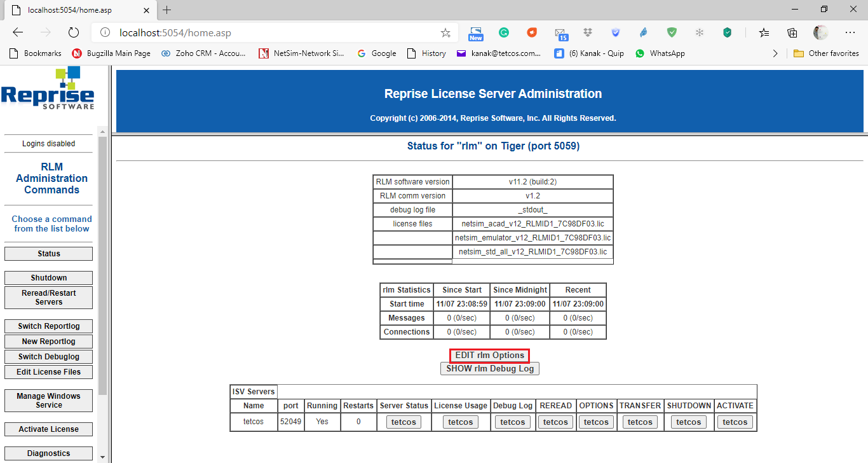
Task: Open the green shield check extension
Action: (x=672, y=32)
